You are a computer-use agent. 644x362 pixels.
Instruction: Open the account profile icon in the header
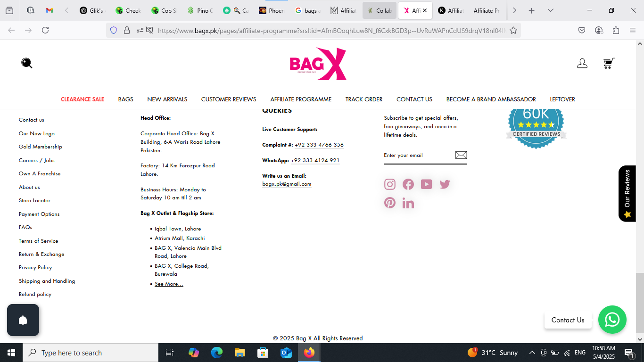[582, 63]
